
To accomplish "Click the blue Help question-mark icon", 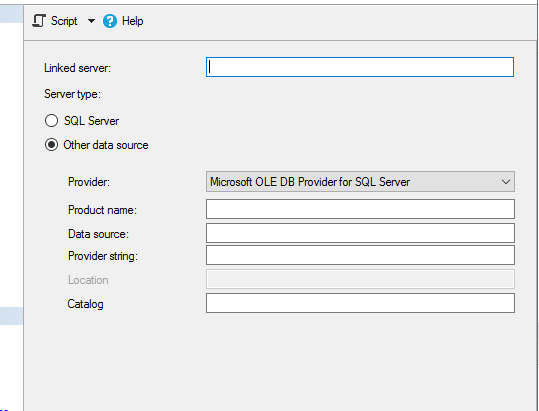I will [x=110, y=21].
